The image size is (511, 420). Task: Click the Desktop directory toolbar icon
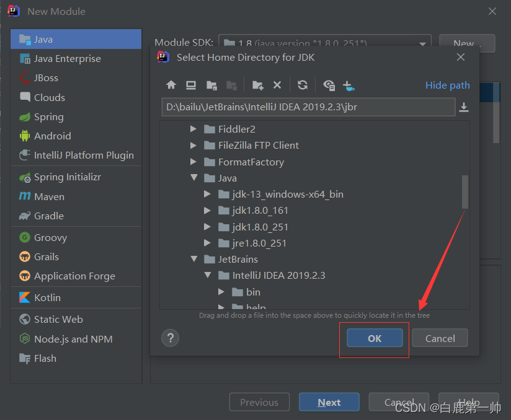(191, 85)
